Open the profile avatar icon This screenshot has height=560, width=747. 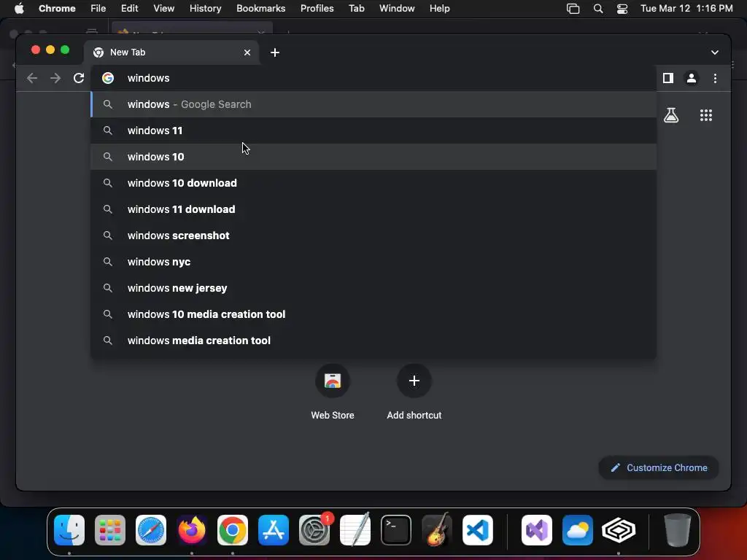(692, 78)
